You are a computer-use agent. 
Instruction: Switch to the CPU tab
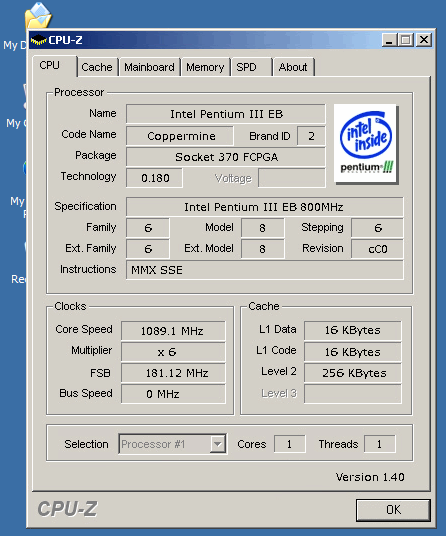(54, 65)
